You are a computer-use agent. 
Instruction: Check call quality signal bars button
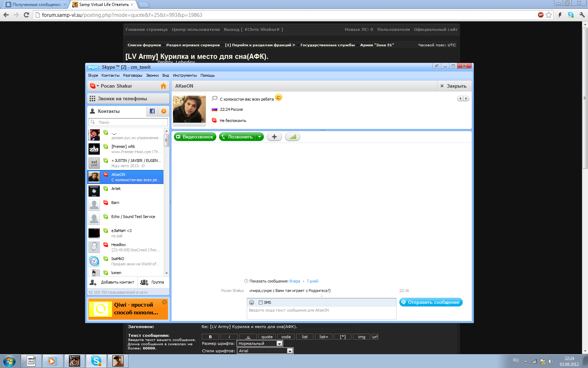point(293,137)
